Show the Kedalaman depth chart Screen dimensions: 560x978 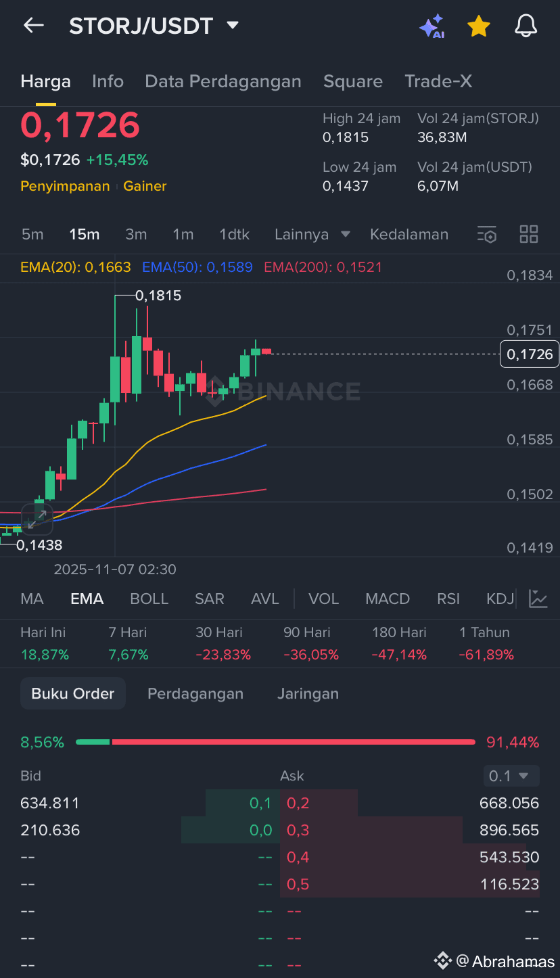point(409,235)
